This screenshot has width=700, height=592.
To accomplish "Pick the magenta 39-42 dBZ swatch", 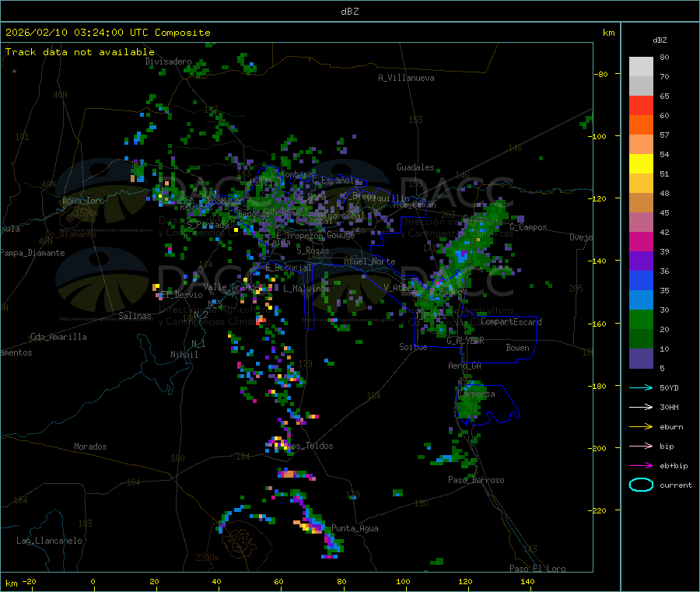I will pyautogui.click(x=641, y=241).
